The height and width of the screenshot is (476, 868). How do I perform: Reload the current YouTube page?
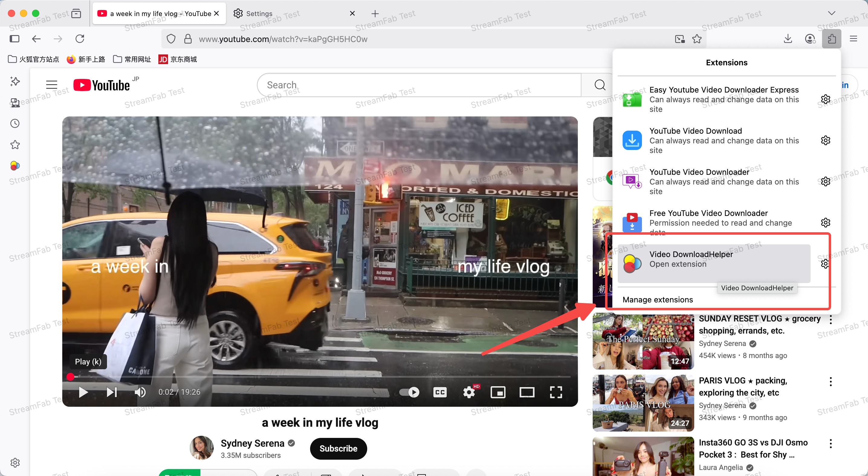[80, 39]
